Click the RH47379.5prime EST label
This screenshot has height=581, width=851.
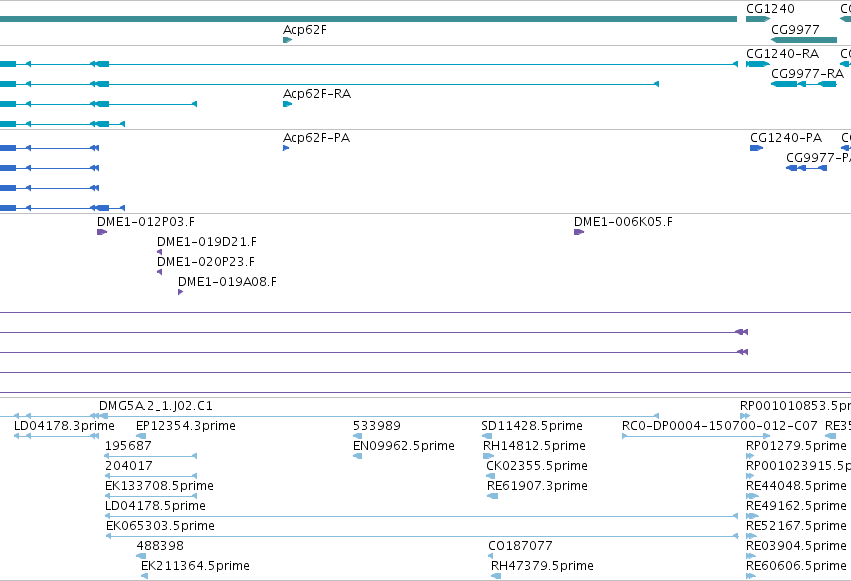(542, 566)
